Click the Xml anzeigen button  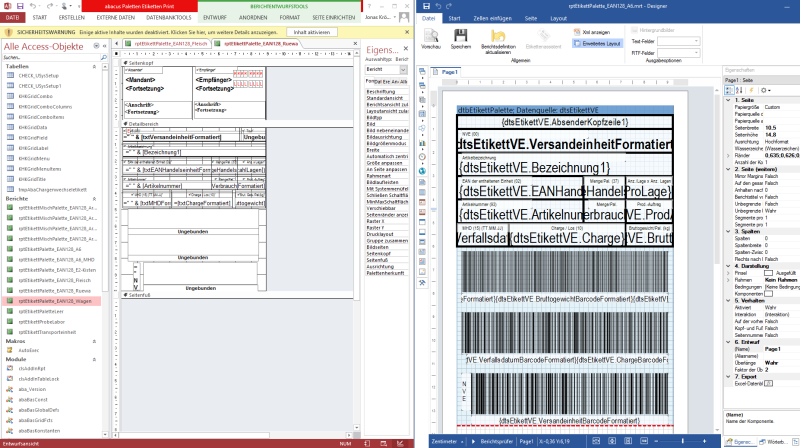(x=571, y=33)
